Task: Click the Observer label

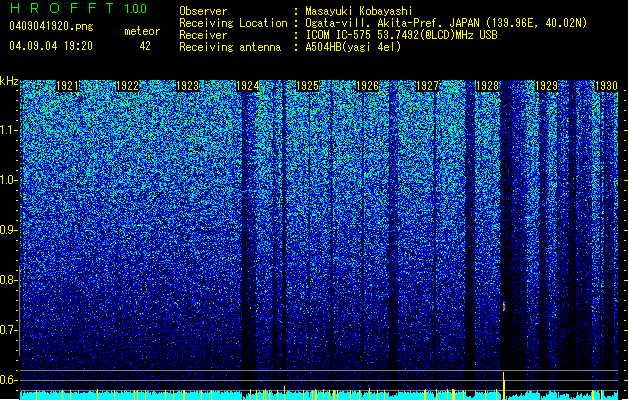Action: (x=203, y=11)
